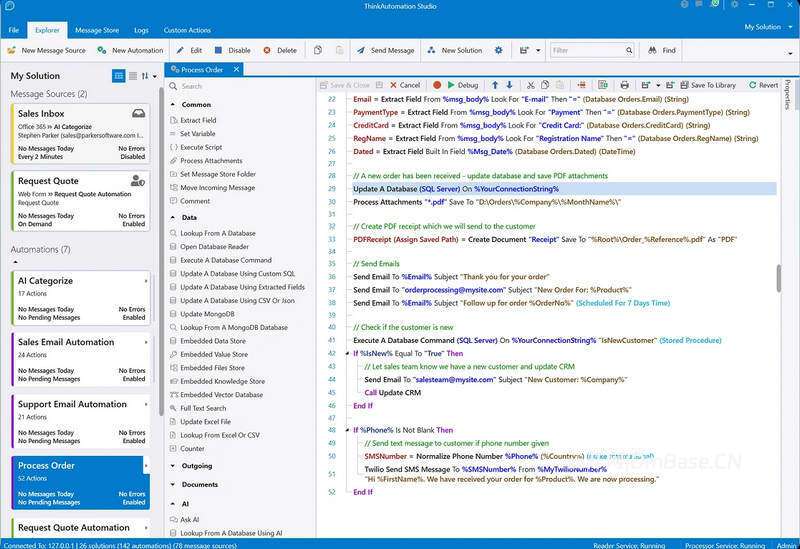This screenshot has width=800, height=549.
Task: Switch My Solution to list view
Action: click(133, 76)
